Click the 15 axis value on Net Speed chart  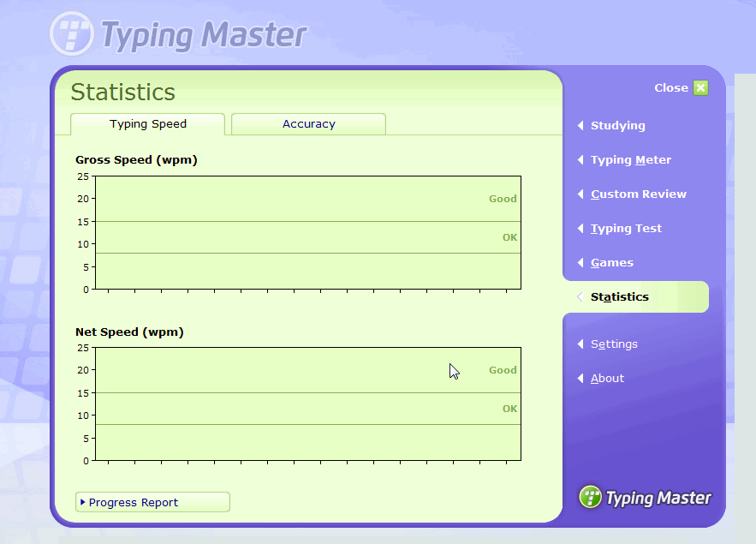tap(83, 393)
